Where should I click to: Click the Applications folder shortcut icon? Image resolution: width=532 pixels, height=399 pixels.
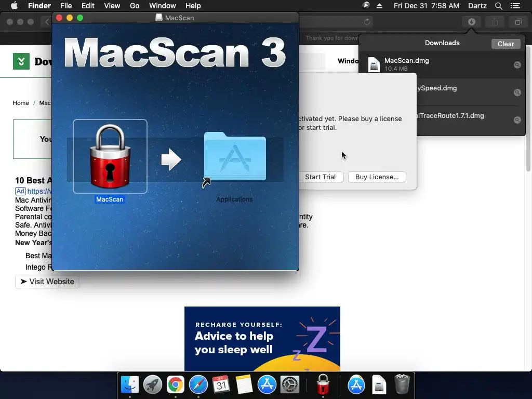tap(235, 156)
